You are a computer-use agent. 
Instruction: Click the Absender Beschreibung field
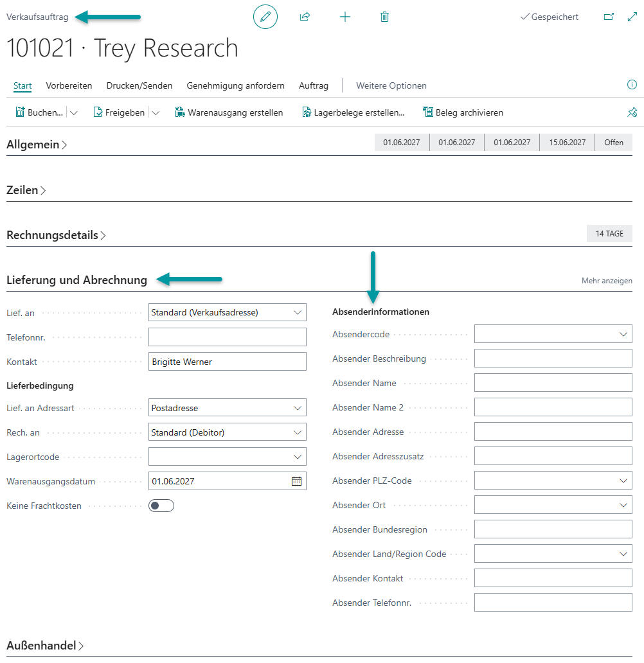[x=553, y=358]
